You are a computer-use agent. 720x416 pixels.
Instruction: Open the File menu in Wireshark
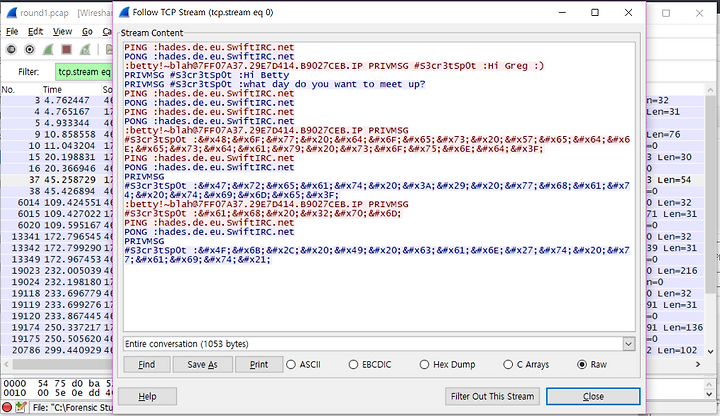tap(12, 31)
